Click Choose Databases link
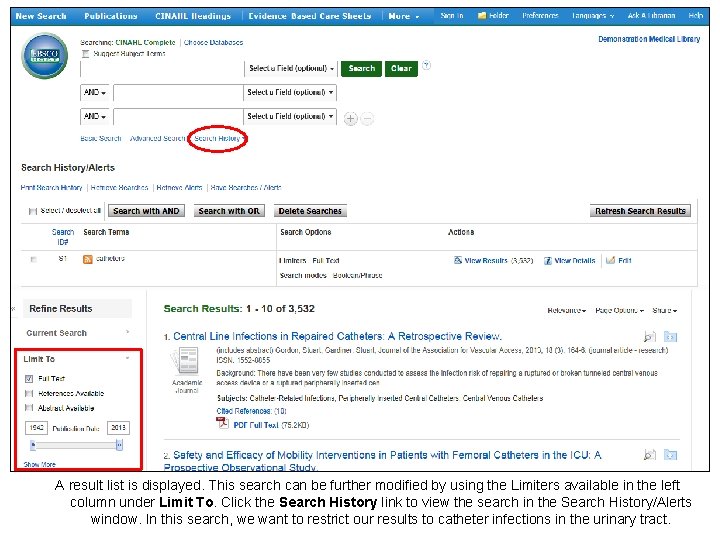The image size is (720, 540). point(213,42)
